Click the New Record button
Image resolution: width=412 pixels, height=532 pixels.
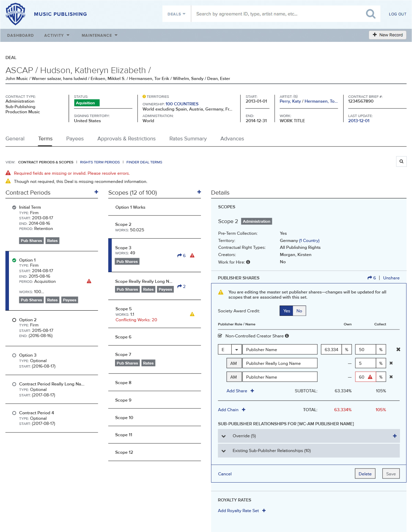(x=388, y=35)
